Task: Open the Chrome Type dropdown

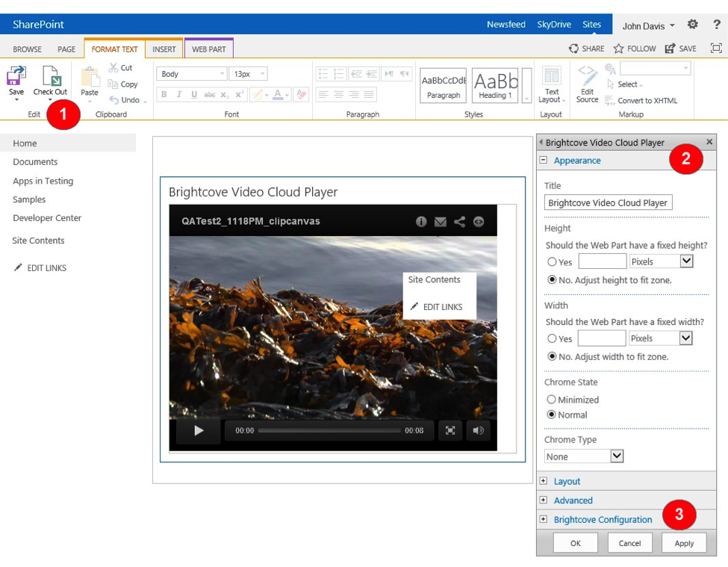Action: 616,456
